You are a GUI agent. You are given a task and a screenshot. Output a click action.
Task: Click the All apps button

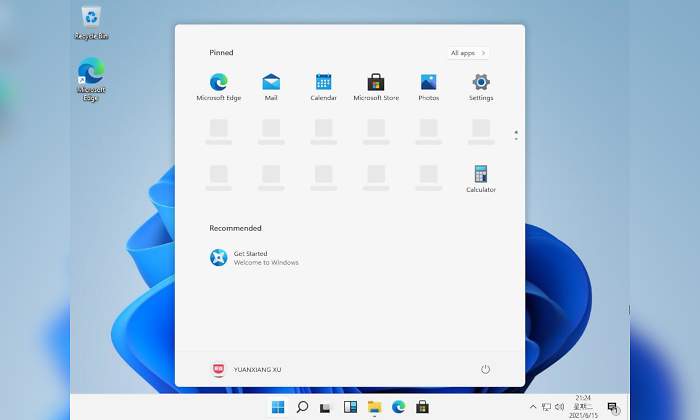[468, 53]
